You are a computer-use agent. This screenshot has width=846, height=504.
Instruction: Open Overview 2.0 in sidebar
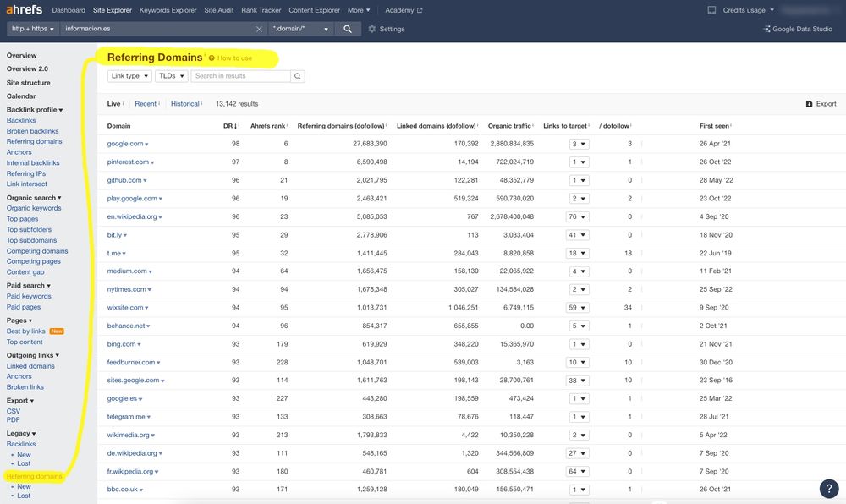point(27,69)
